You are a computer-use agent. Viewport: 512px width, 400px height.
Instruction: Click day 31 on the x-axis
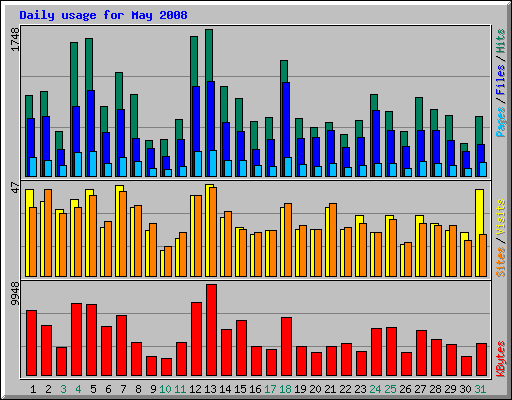(x=480, y=389)
